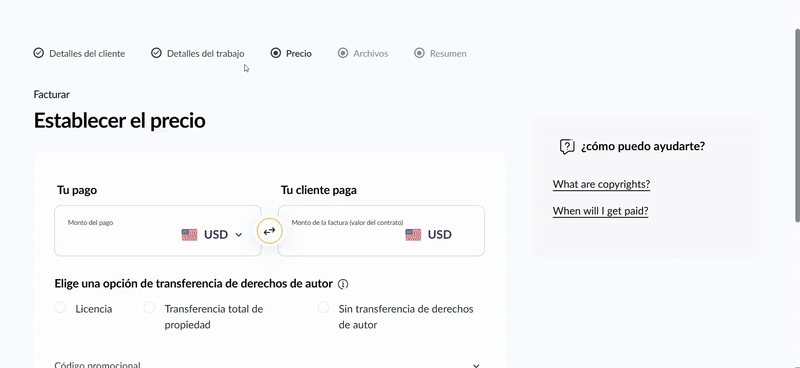Click the help question-mark speech bubble icon

point(567,146)
